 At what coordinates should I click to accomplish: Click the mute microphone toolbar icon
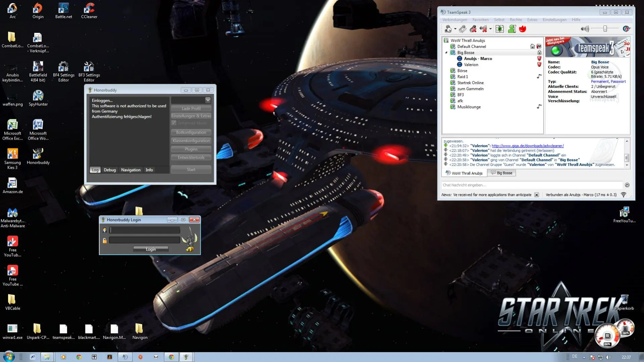click(473, 29)
